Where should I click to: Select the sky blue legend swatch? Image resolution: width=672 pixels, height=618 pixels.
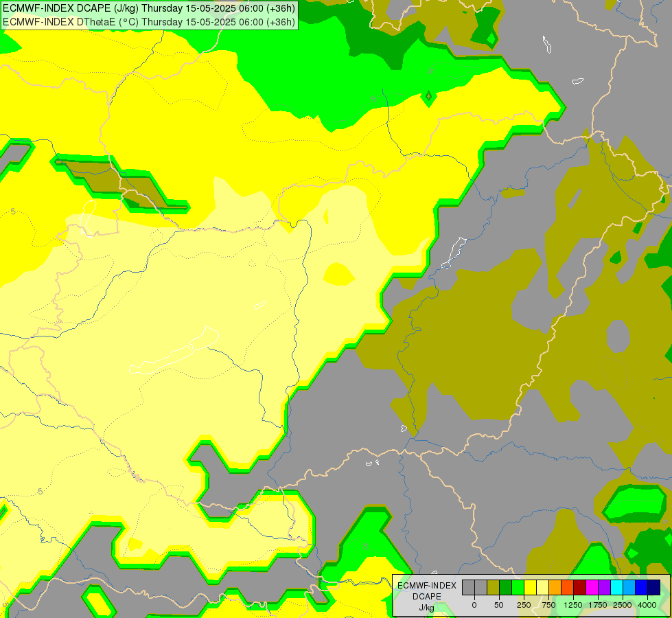(x=629, y=587)
